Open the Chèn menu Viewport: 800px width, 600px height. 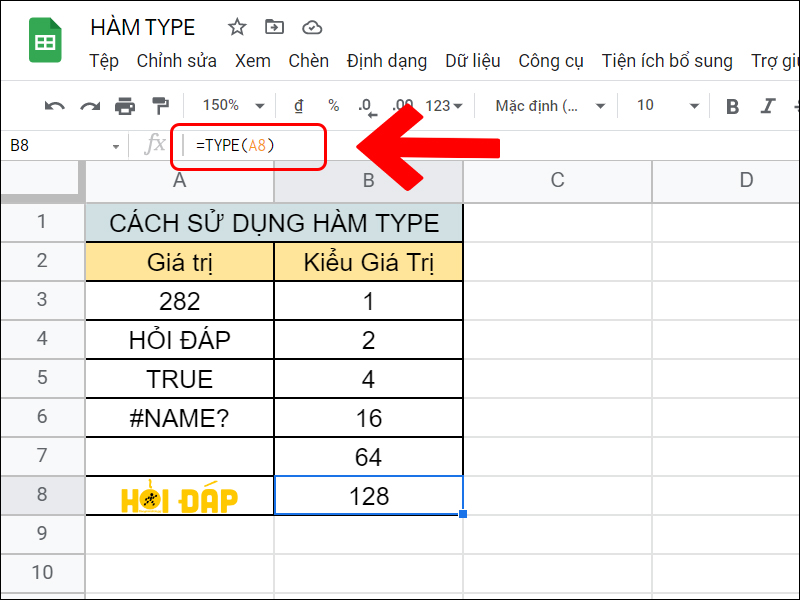coord(309,61)
